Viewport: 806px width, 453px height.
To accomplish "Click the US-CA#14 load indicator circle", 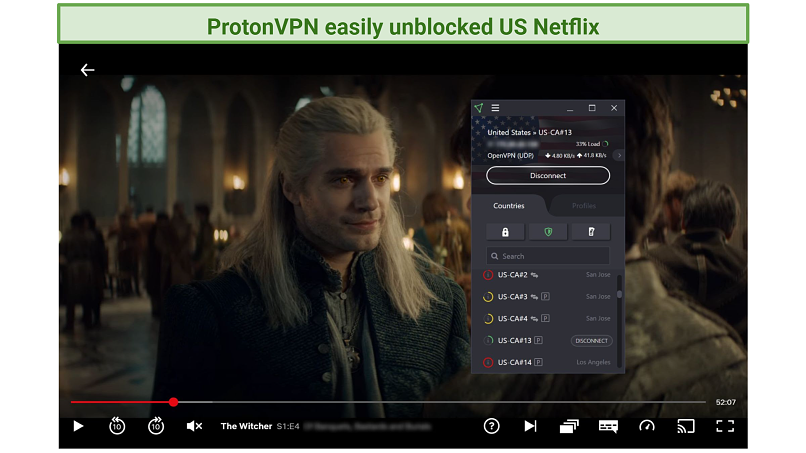I will click(488, 363).
